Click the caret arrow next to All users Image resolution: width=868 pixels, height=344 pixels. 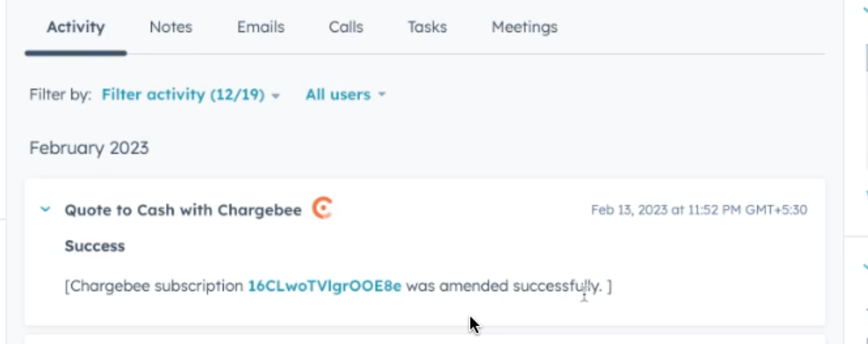click(x=381, y=95)
